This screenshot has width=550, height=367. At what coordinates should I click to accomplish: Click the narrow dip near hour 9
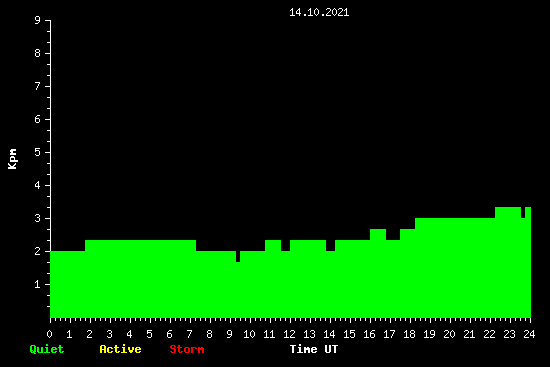click(x=238, y=256)
